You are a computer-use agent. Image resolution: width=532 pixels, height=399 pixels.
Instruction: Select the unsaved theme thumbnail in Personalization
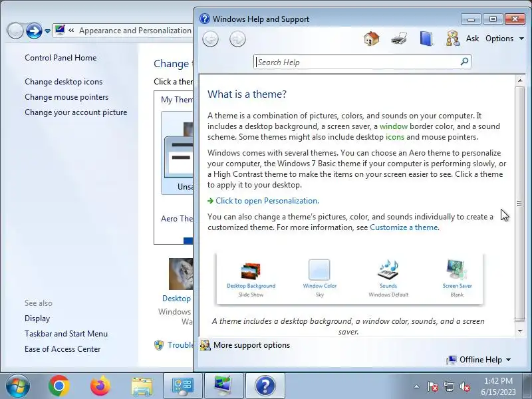177,153
